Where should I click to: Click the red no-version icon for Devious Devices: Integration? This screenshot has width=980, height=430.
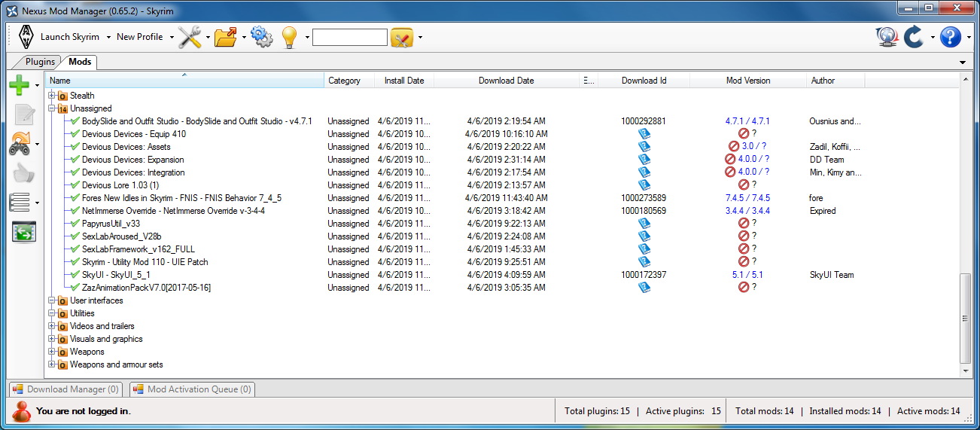[730, 172]
